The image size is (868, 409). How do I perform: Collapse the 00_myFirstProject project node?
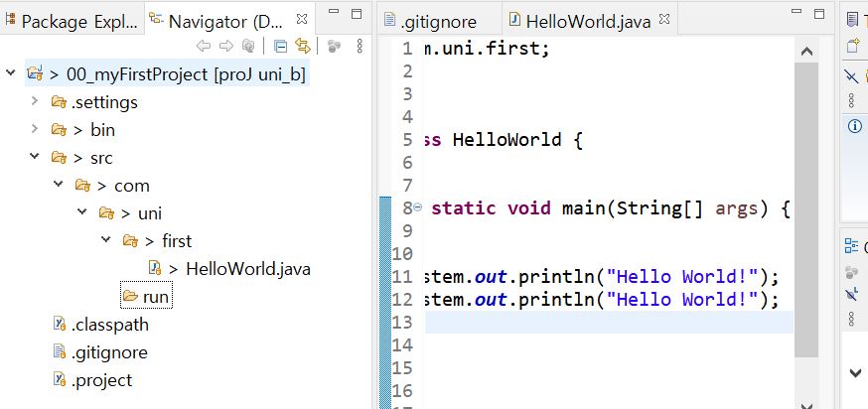click(x=10, y=71)
